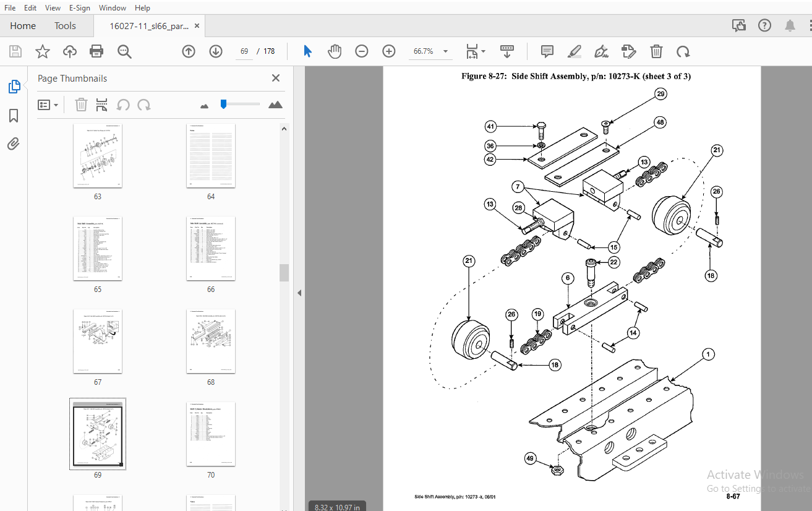Close the 16027-11_sl66 document tab
Screen dimensions: 812x511
coord(197,26)
